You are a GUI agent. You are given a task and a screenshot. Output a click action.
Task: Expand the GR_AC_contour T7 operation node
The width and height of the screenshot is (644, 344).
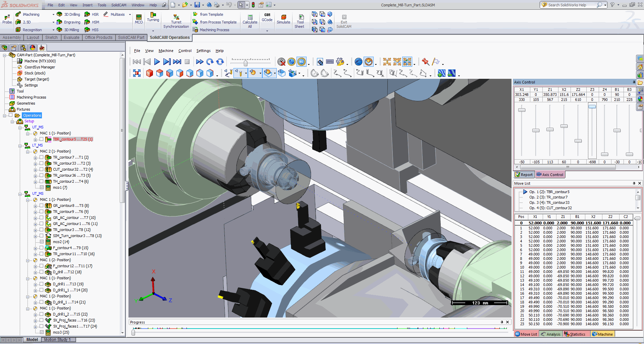pyautogui.click(x=35, y=218)
